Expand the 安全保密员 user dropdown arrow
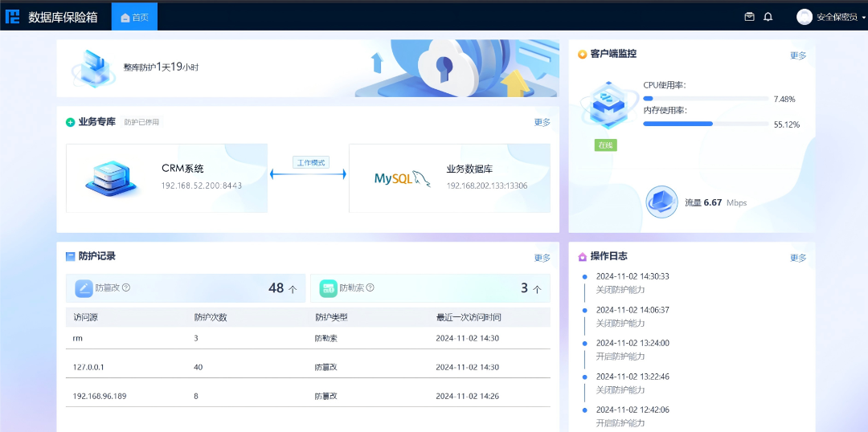 pyautogui.click(x=864, y=18)
